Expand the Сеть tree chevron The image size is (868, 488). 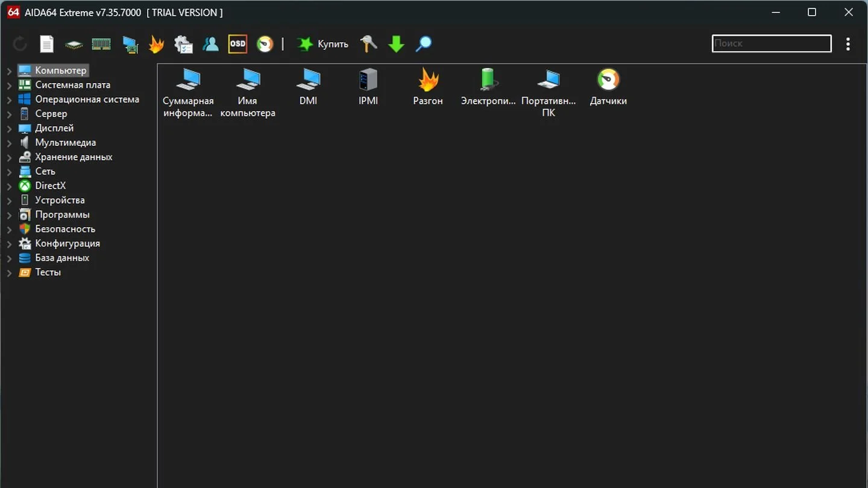pyautogui.click(x=9, y=172)
